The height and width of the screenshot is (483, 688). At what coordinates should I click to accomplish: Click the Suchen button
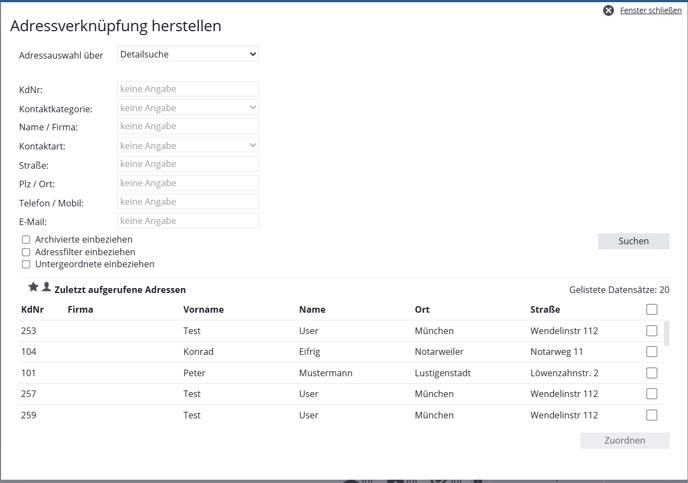[x=633, y=241]
